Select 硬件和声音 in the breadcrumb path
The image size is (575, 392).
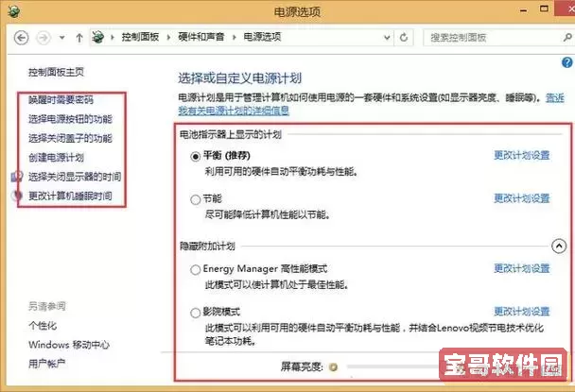[200, 37]
